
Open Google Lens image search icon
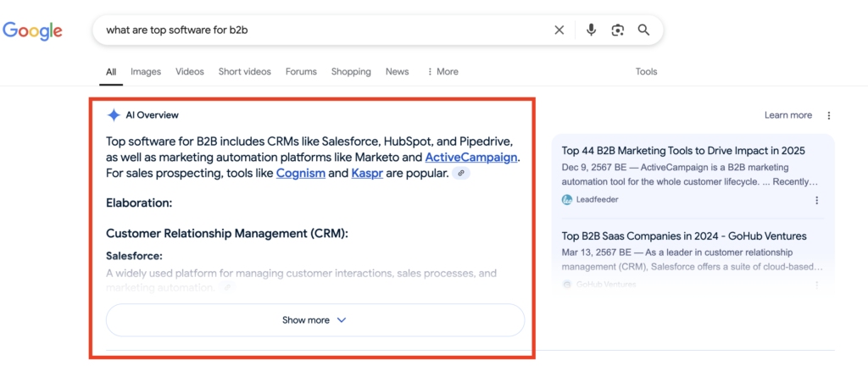(x=618, y=30)
